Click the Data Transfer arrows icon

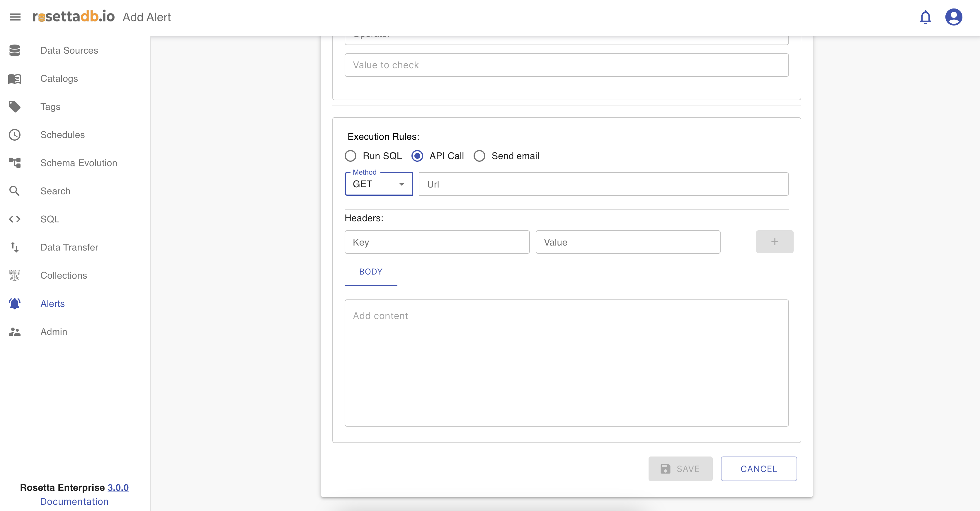[14, 247]
